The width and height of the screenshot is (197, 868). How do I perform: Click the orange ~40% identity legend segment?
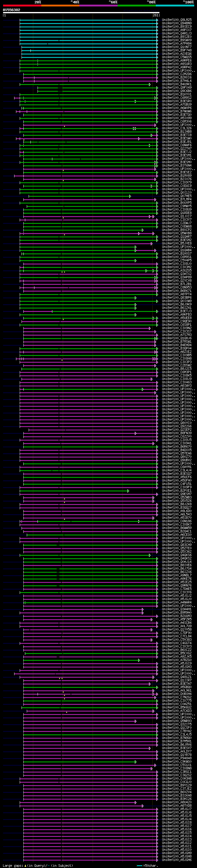point(60,6)
